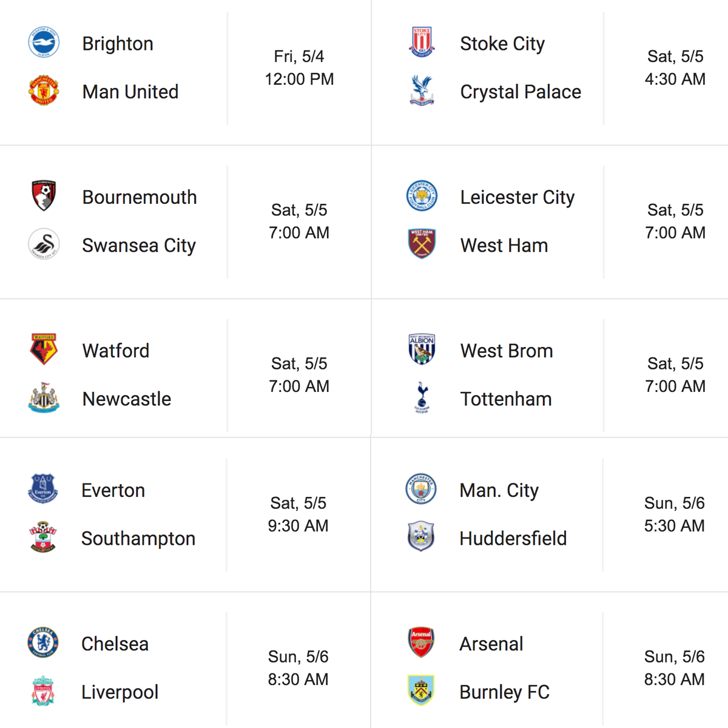Click the Brighton club crest icon
728x728 pixels.
coord(44,43)
